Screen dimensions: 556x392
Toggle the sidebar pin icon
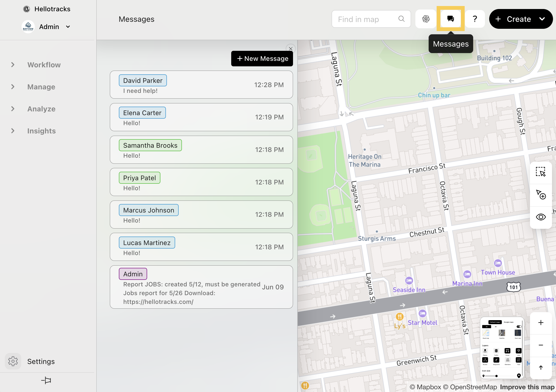pos(46,380)
